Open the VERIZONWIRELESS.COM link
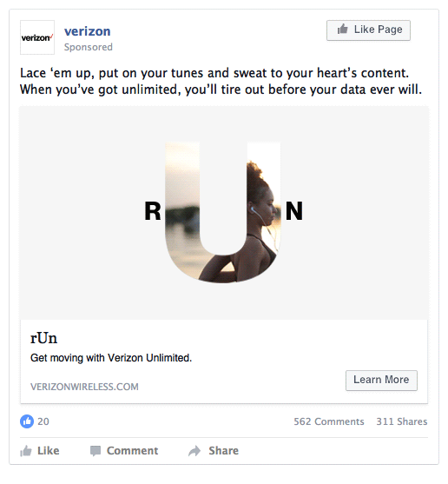Image resolution: width=448 pixels, height=484 pixels. click(84, 387)
